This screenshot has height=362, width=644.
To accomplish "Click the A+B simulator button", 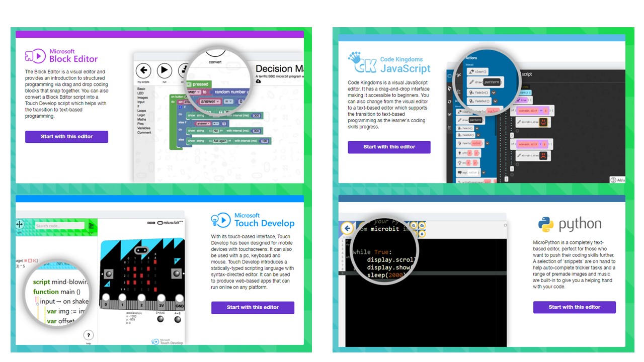I will coord(178,320).
